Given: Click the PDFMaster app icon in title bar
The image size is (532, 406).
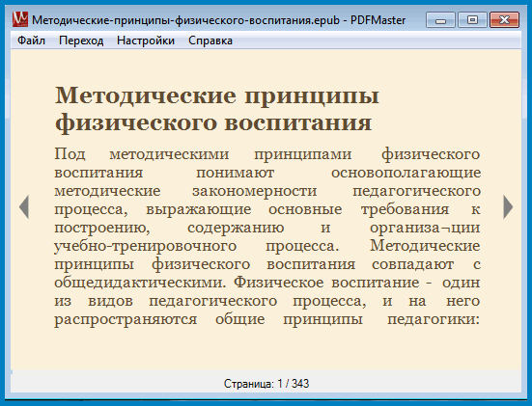Looking at the screenshot, I should coord(19,19).
